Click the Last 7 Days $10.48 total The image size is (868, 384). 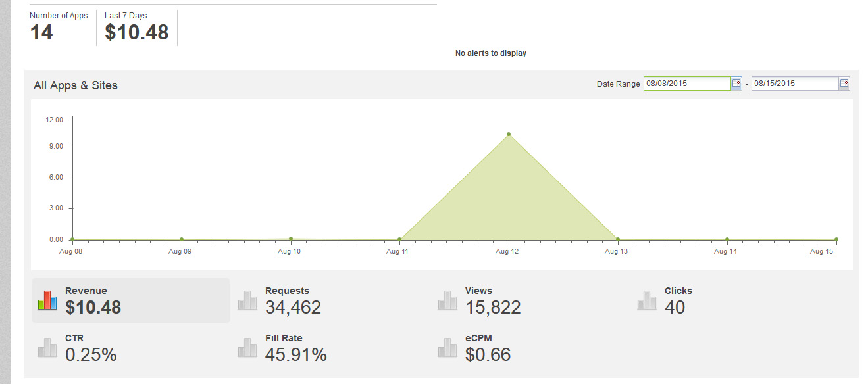(x=137, y=32)
